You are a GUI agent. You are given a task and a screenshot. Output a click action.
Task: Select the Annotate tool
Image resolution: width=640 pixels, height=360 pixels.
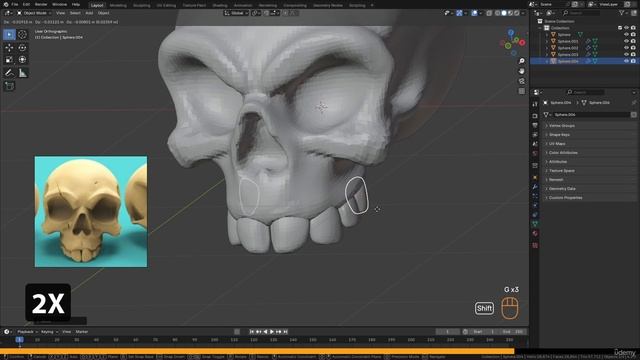click(x=9, y=73)
